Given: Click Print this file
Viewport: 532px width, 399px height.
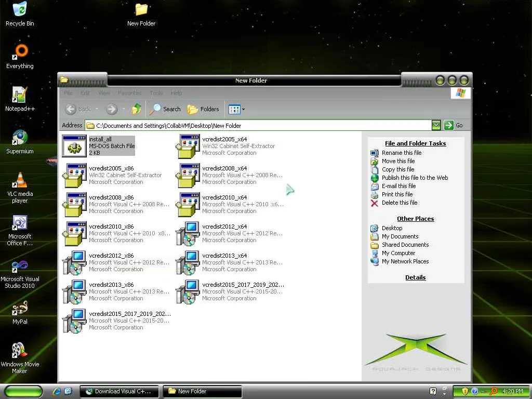Looking at the screenshot, I should [397, 194].
